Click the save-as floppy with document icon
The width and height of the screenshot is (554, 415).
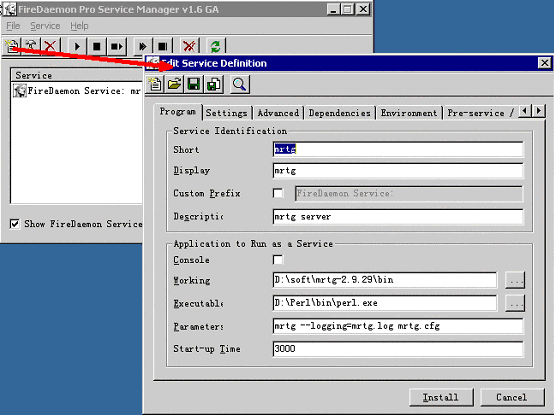click(214, 84)
